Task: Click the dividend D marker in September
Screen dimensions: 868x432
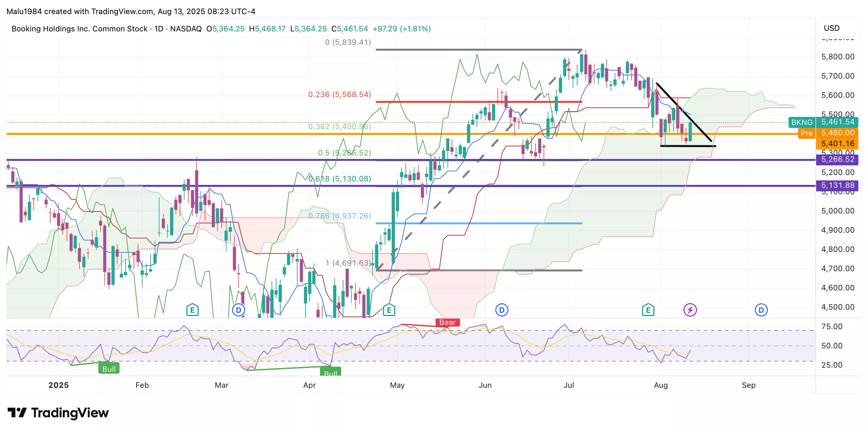Action: point(761,310)
